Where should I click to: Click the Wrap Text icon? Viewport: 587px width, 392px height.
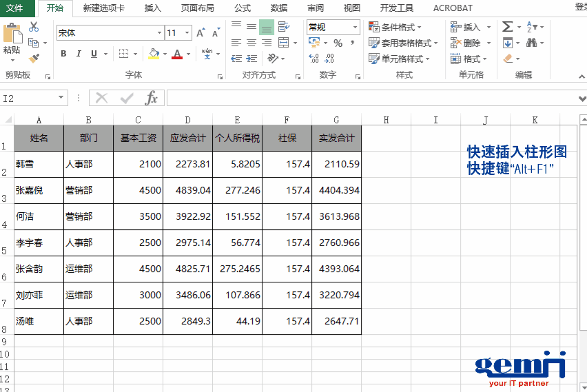click(283, 27)
